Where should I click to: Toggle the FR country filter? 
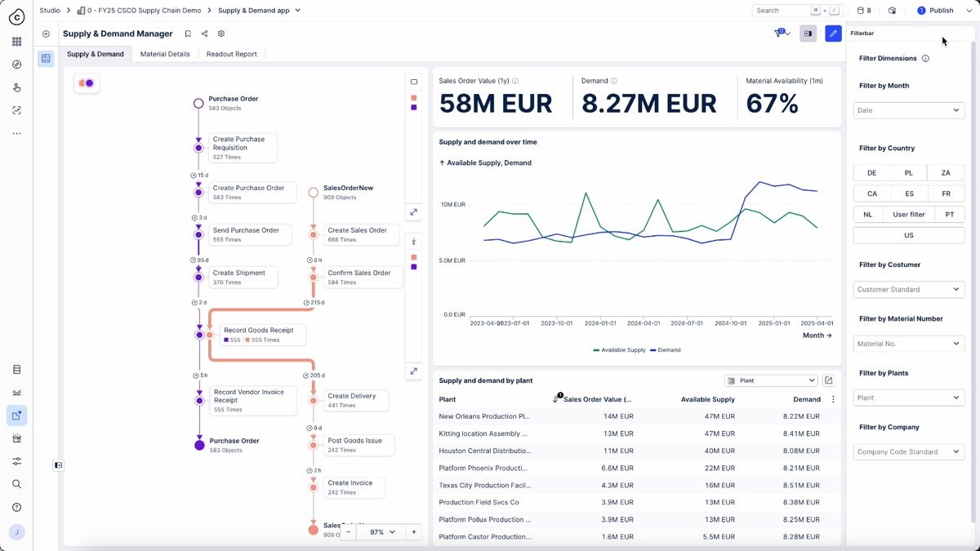click(946, 193)
